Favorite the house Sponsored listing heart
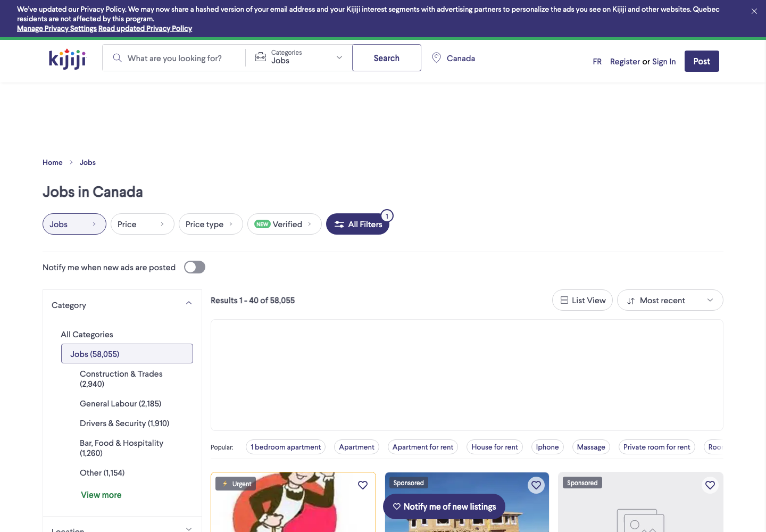 (x=536, y=485)
